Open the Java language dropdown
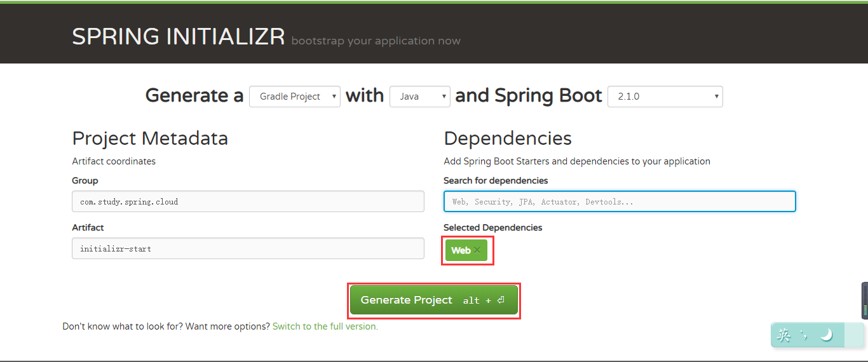868x362 pixels. click(420, 97)
